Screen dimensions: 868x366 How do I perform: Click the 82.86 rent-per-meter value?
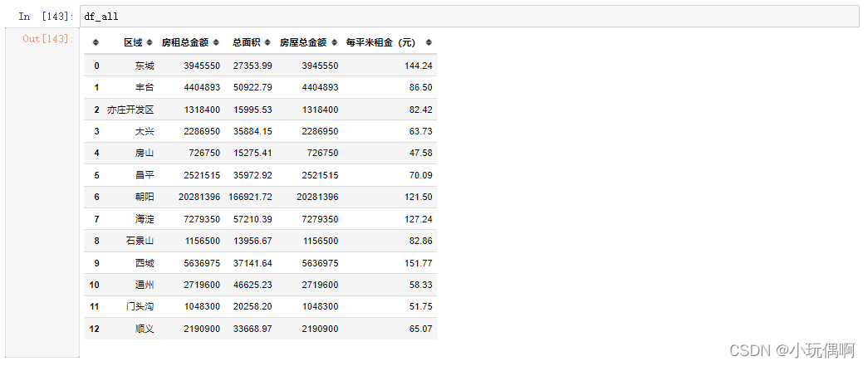421,241
